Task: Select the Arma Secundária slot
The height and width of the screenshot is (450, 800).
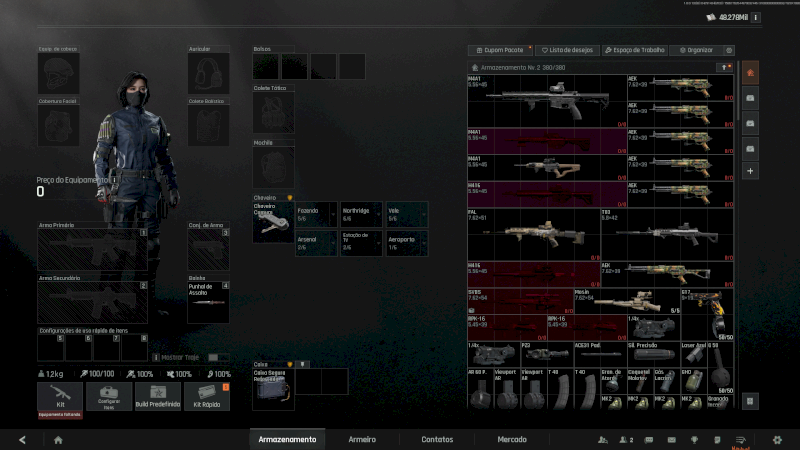Action: (x=92, y=302)
